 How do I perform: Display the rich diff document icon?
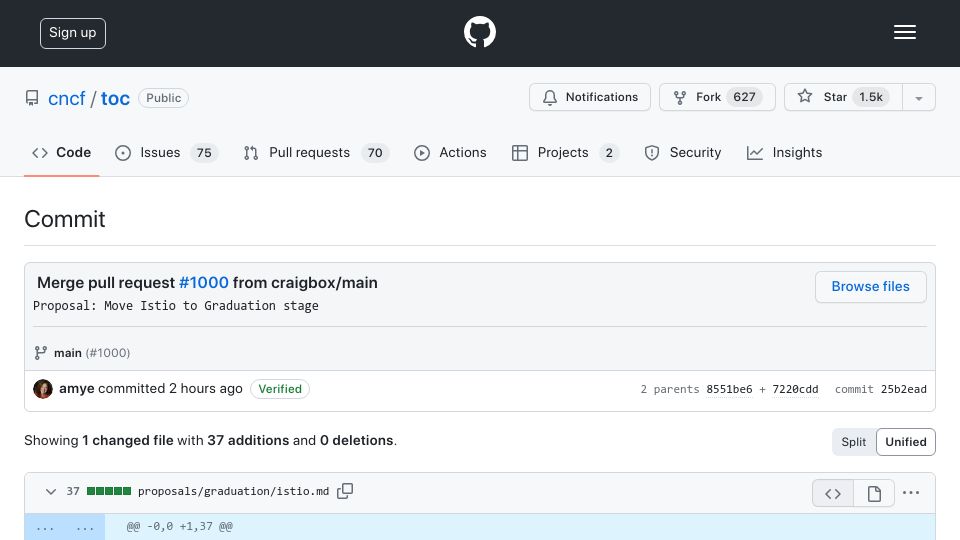(874, 493)
